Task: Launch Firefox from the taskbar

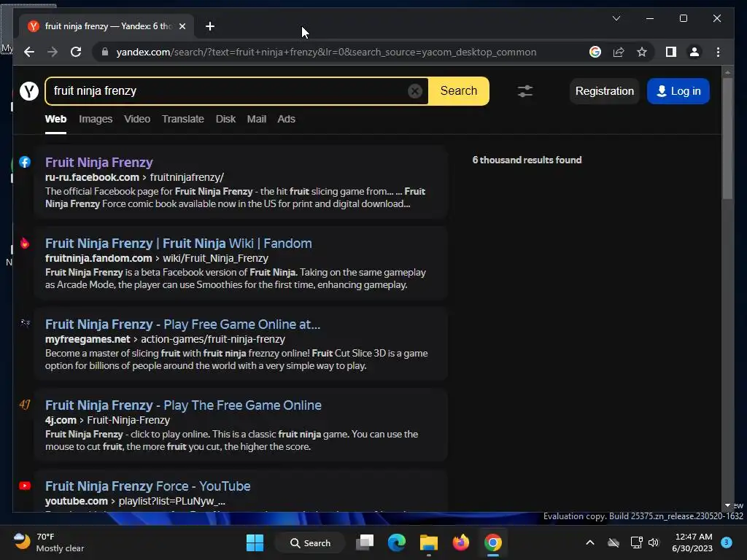Action: pyautogui.click(x=461, y=542)
